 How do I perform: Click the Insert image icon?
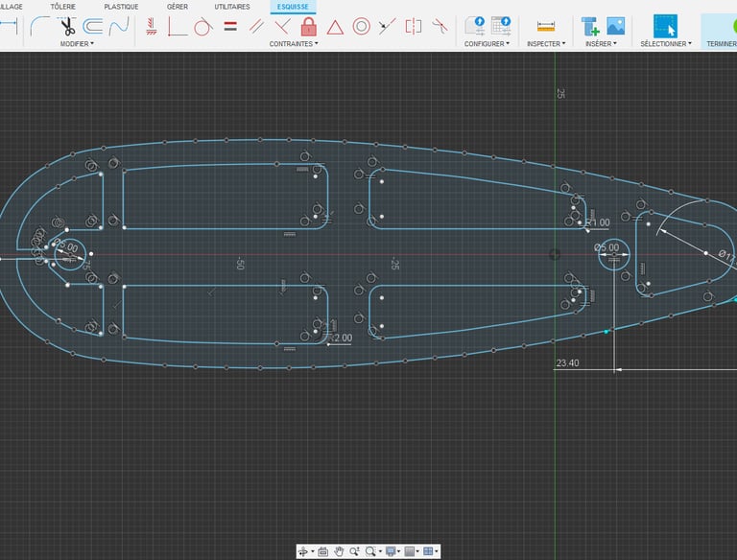[x=616, y=26]
